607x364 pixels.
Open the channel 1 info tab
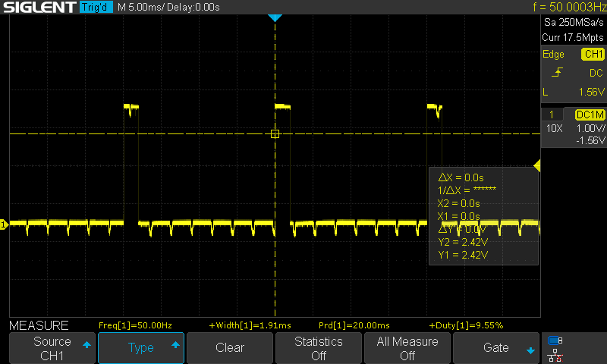coord(552,114)
